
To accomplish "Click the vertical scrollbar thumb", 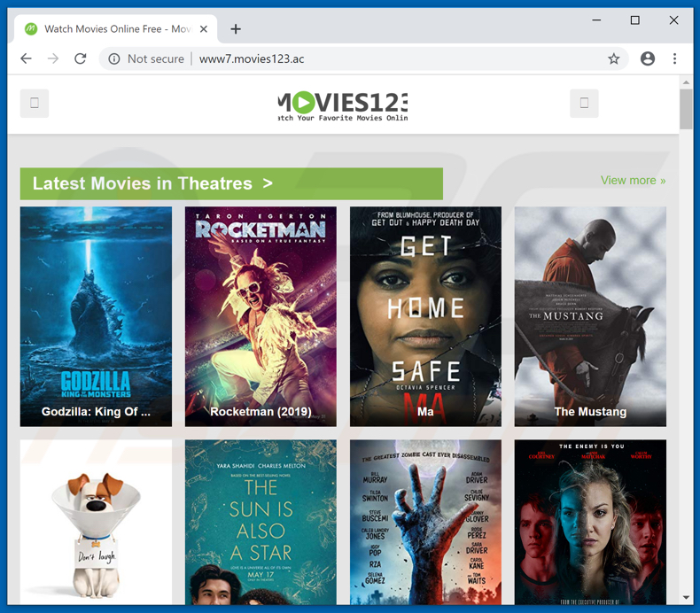I will [686, 109].
